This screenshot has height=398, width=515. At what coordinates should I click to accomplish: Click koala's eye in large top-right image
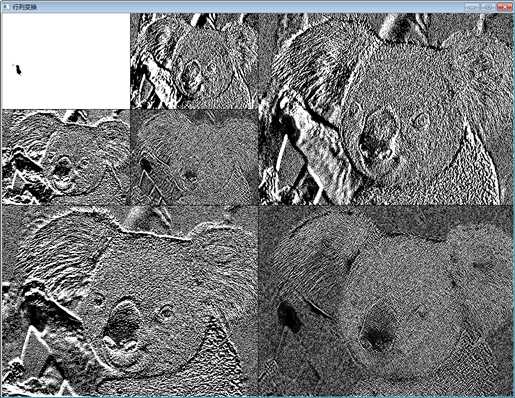421,120
